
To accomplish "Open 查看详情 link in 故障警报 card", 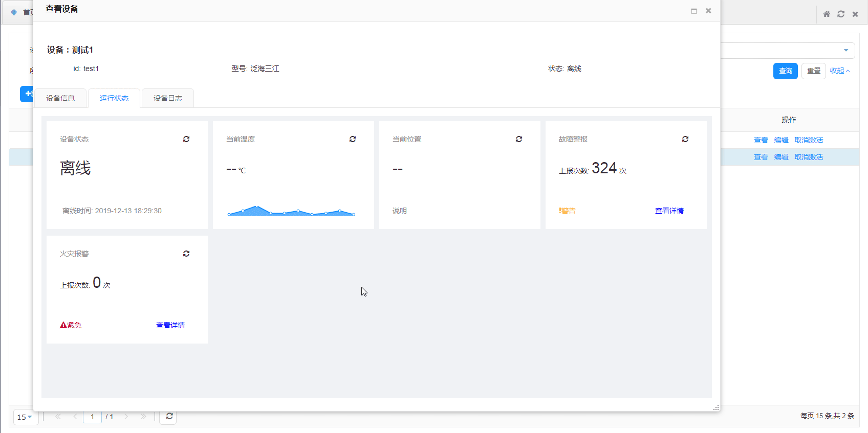I will point(669,211).
